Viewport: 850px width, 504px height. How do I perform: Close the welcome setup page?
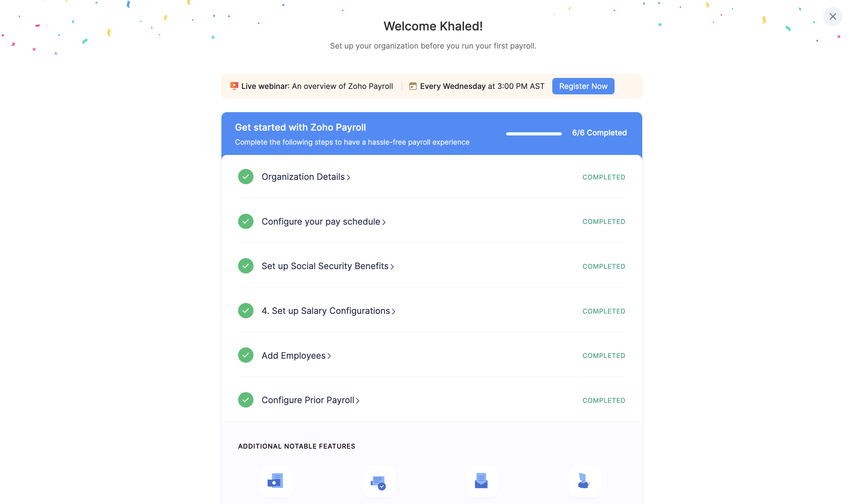pyautogui.click(x=833, y=16)
